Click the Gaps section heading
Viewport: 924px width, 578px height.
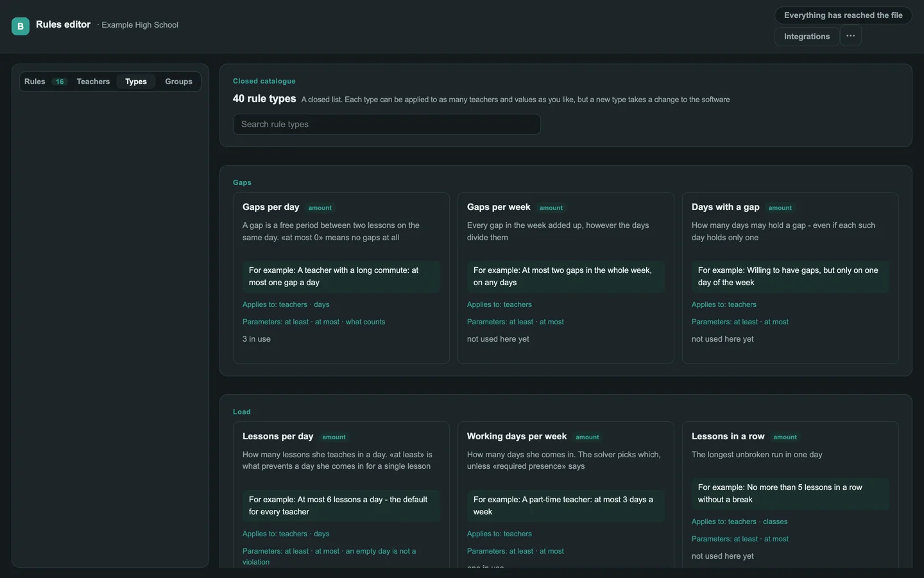click(242, 182)
